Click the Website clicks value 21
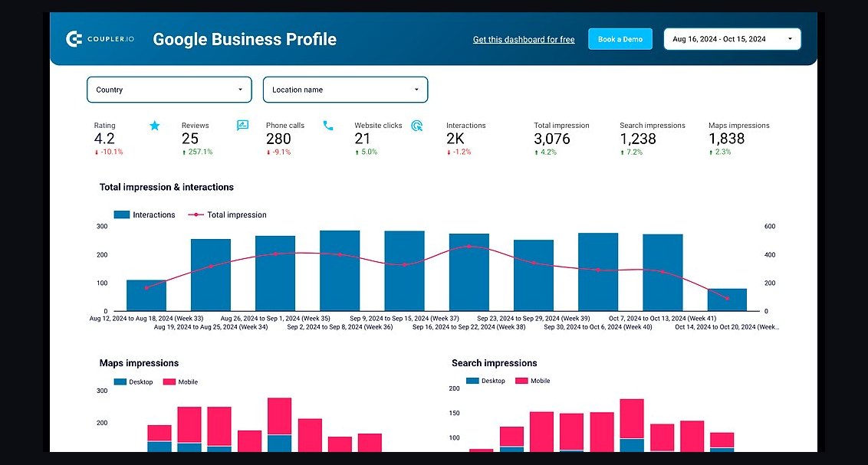868x465 pixels. pyautogui.click(x=362, y=139)
